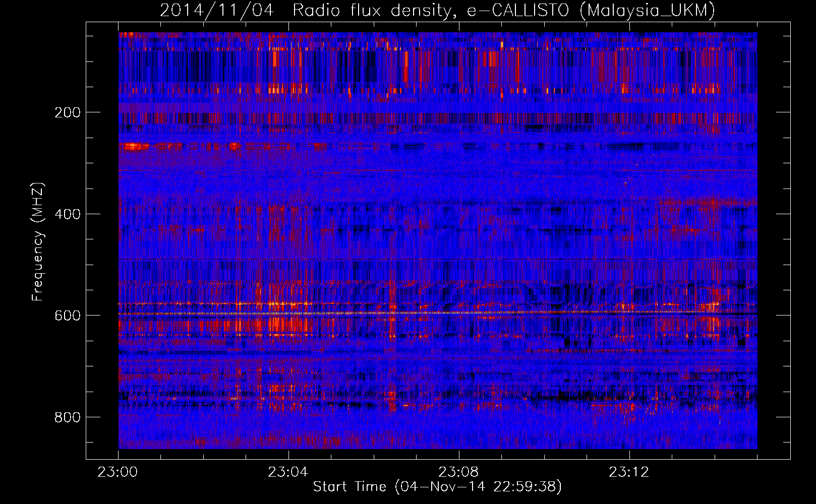The image size is (816, 504).
Task: Click the '800' frequency tick label
Action: coord(67,417)
